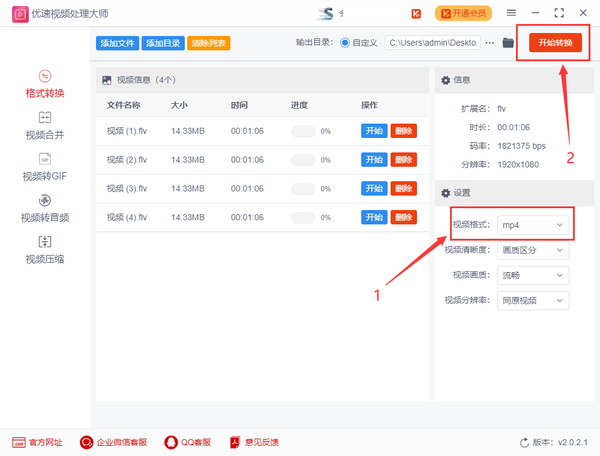Viewport: 600px width, 456px height.
Task: Delete 视频 (1).flv from list
Action: pos(404,131)
